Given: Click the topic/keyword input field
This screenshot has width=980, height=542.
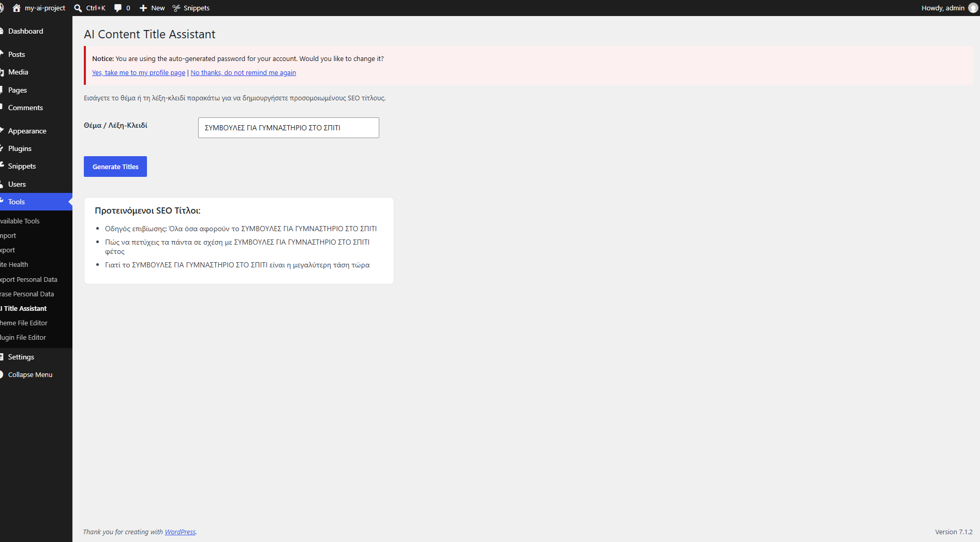Looking at the screenshot, I should 288,128.
